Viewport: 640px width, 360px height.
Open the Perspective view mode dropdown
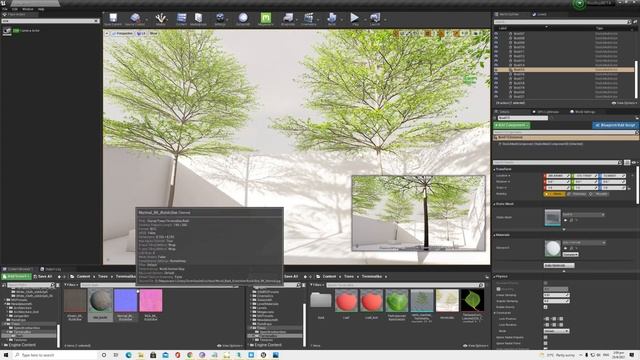pyautogui.click(x=122, y=33)
